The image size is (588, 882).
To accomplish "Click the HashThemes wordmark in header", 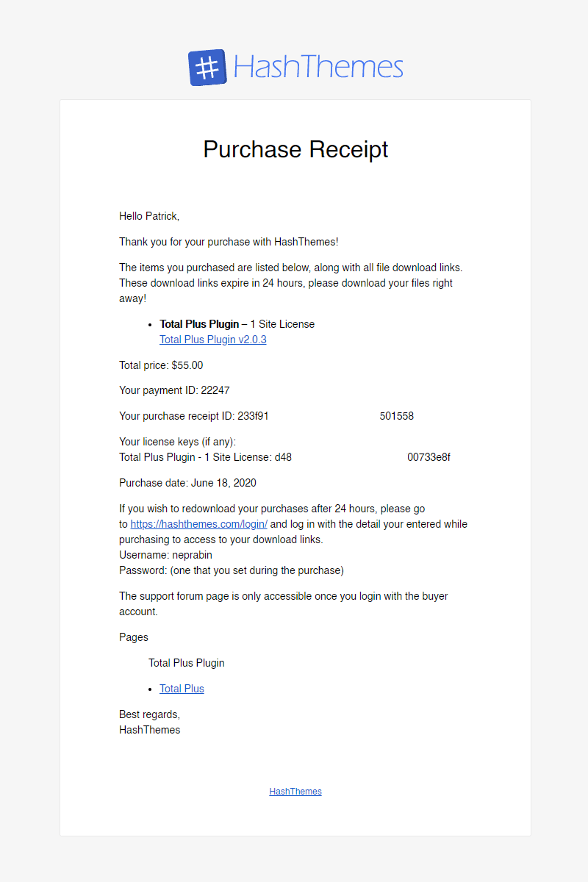I will tap(318, 68).
